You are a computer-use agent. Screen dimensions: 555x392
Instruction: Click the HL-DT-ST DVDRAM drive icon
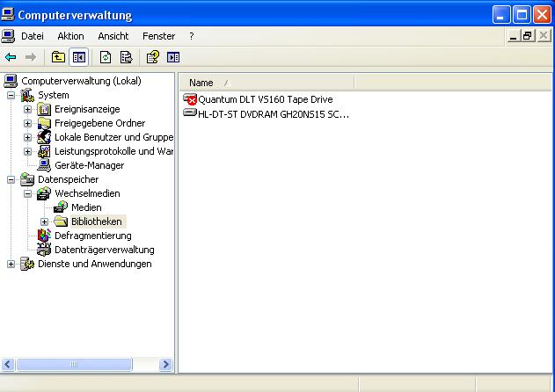click(190, 113)
